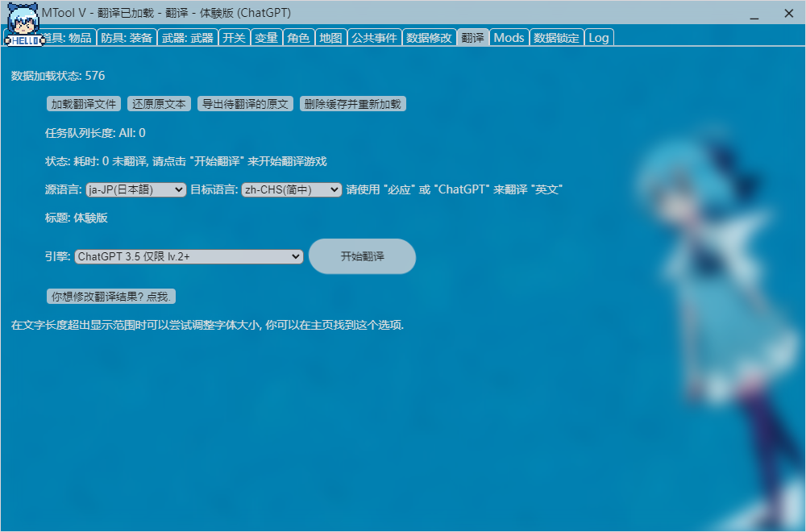Open the Mods tab
Image resolution: width=806 pixels, height=532 pixels.
coord(509,38)
